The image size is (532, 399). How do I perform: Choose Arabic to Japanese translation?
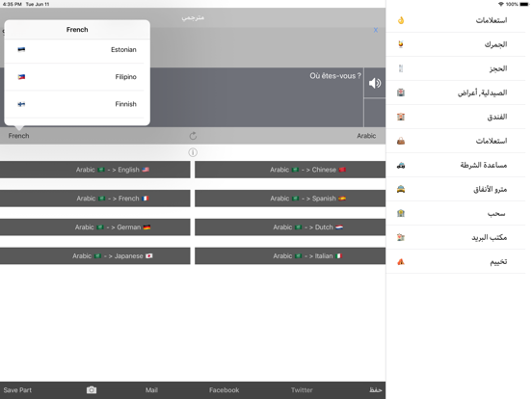[95, 256]
